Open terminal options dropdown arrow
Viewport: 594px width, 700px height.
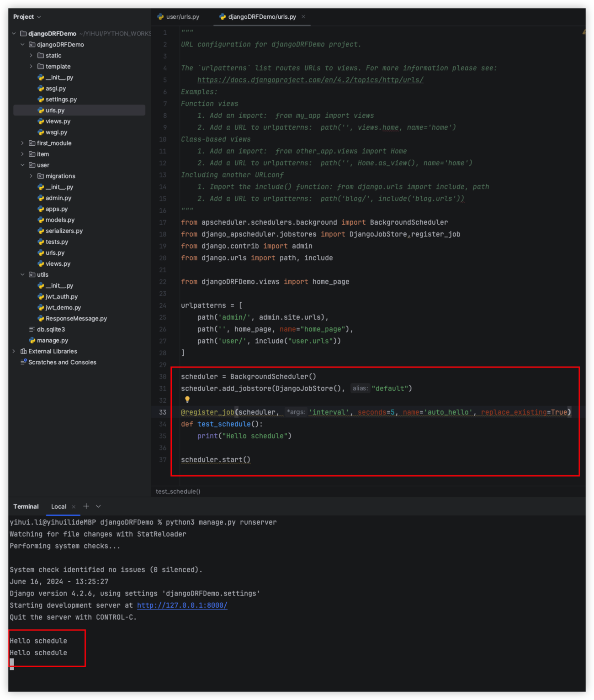click(98, 507)
